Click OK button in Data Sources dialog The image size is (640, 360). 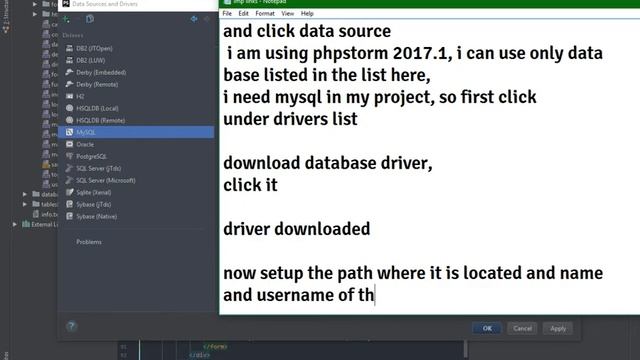pyautogui.click(x=487, y=329)
